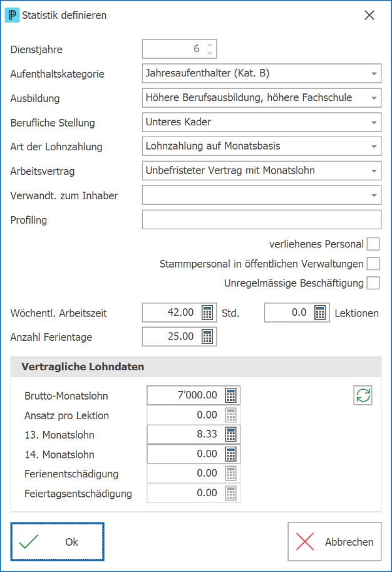Click calculator icon for Ferienentschädigung
Image resolution: width=392 pixels, height=572 pixels.
pos(231,474)
